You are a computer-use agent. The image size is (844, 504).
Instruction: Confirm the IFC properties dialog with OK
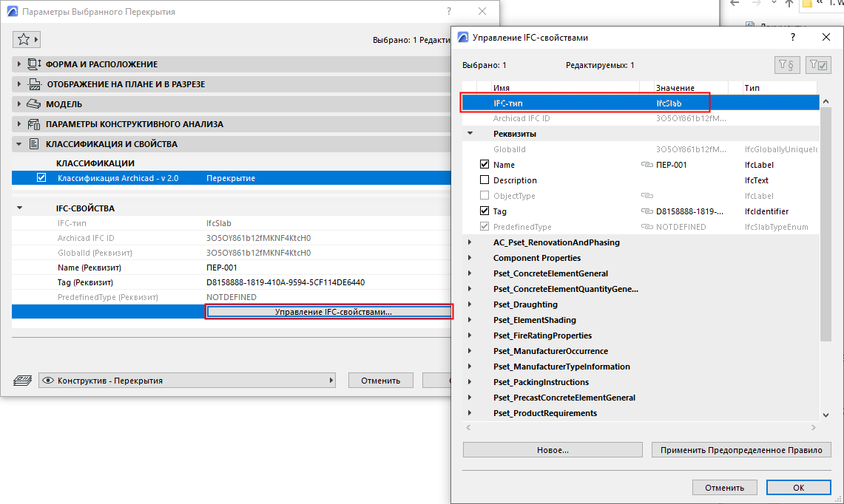click(798, 487)
